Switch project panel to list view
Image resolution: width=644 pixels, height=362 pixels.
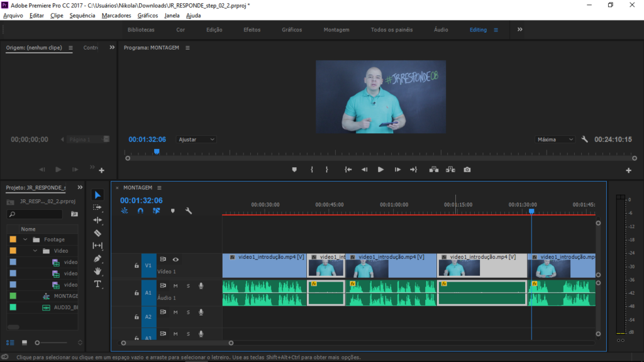pyautogui.click(x=10, y=343)
